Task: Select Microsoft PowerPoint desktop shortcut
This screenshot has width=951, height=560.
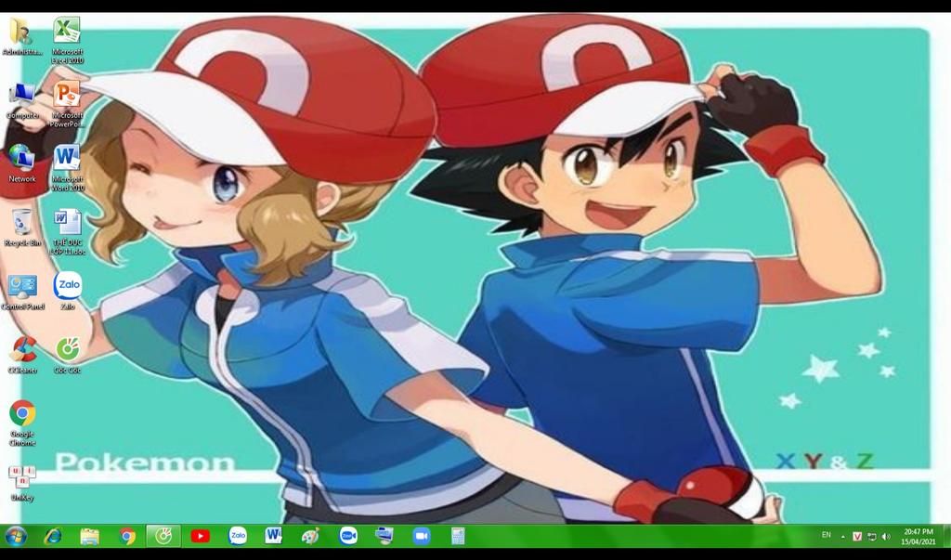Action: (67, 104)
